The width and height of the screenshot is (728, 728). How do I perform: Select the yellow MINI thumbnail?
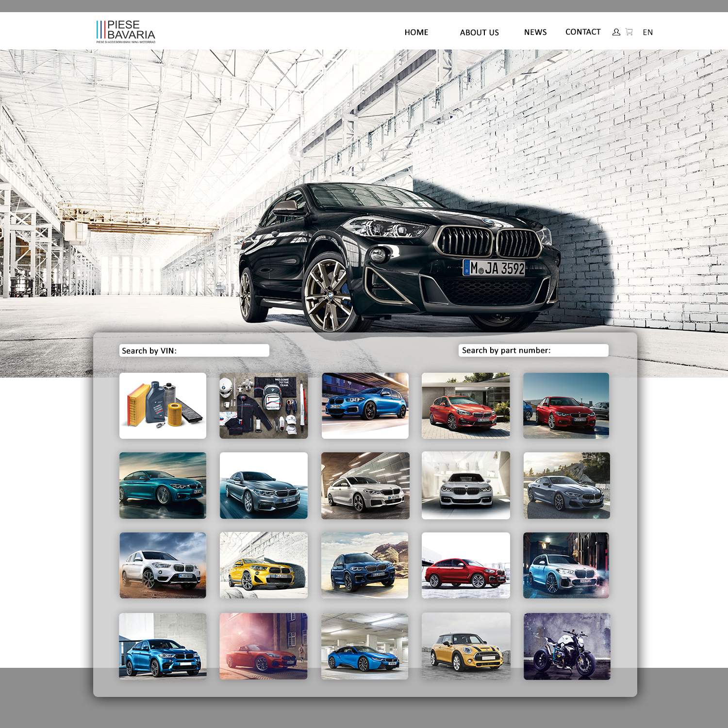click(466, 646)
